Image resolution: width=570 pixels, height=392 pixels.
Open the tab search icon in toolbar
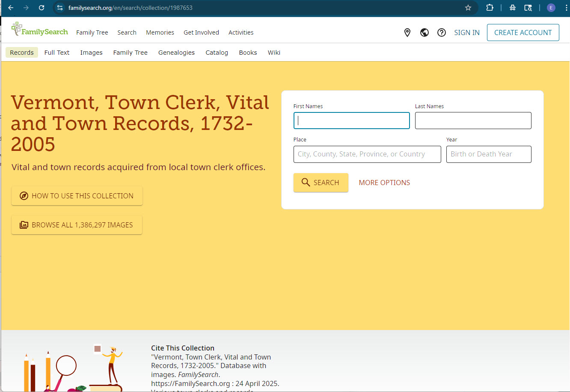pos(528,8)
